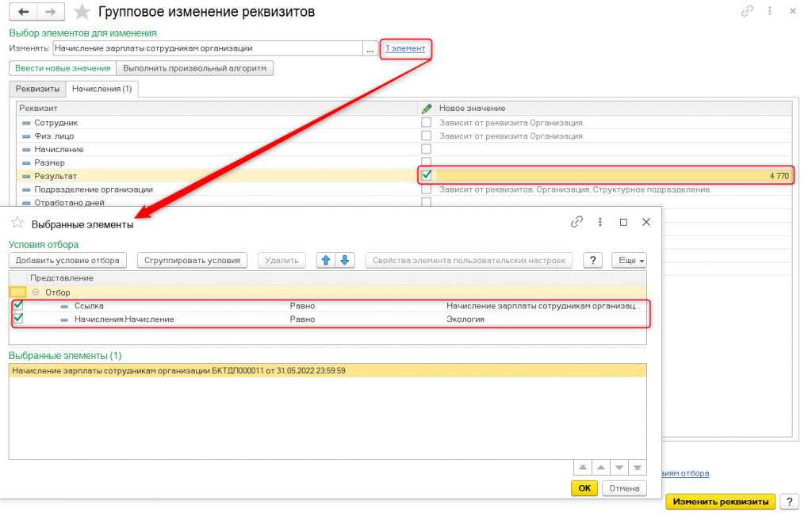The height and width of the screenshot is (516, 812).
Task: Open the Еще dropdown menu
Action: [629, 260]
